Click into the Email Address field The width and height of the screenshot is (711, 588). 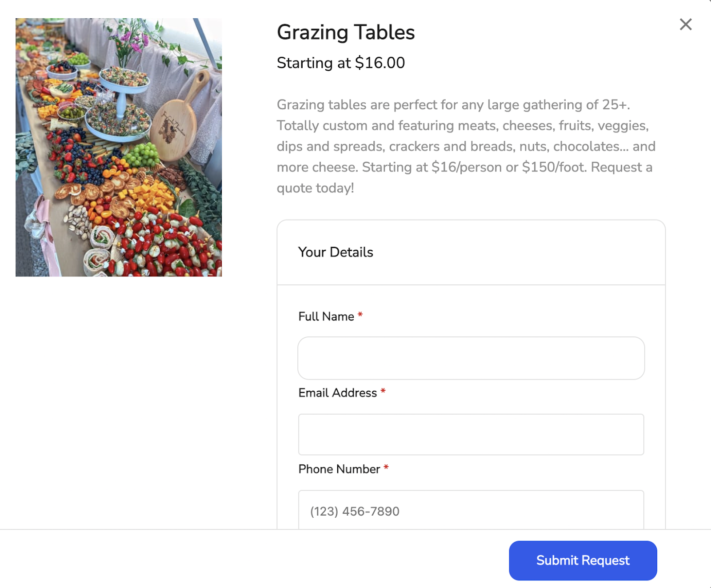click(x=471, y=434)
